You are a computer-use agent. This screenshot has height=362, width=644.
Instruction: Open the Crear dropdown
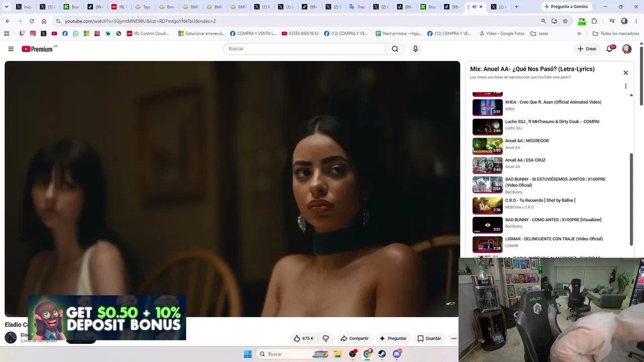click(587, 49)
